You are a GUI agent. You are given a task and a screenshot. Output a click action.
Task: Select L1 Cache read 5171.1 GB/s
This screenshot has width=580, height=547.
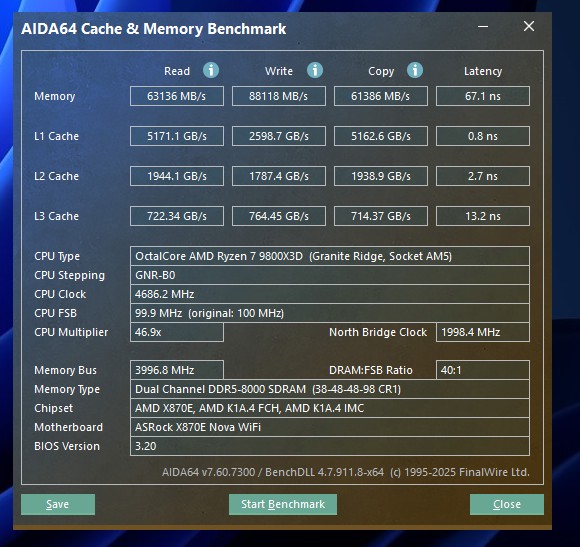177,136
